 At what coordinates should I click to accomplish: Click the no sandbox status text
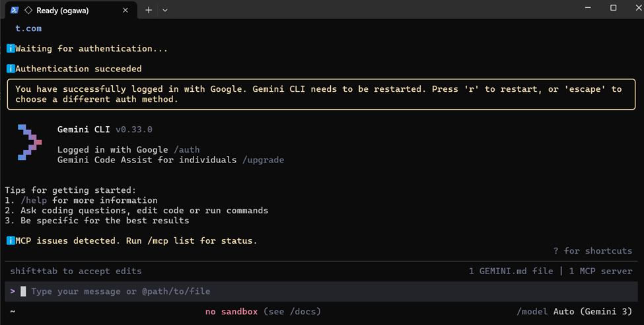231,311
